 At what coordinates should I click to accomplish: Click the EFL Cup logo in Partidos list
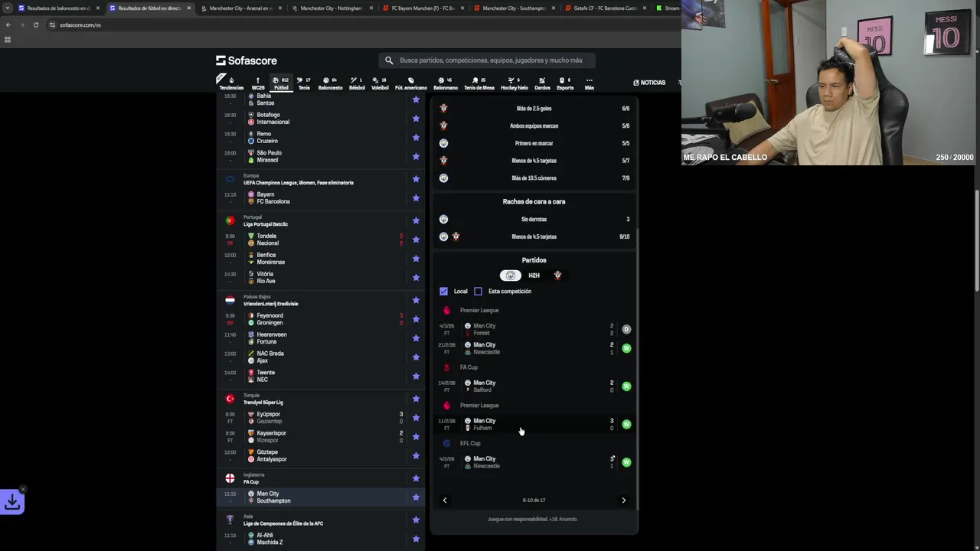click(x=446, y=443)
